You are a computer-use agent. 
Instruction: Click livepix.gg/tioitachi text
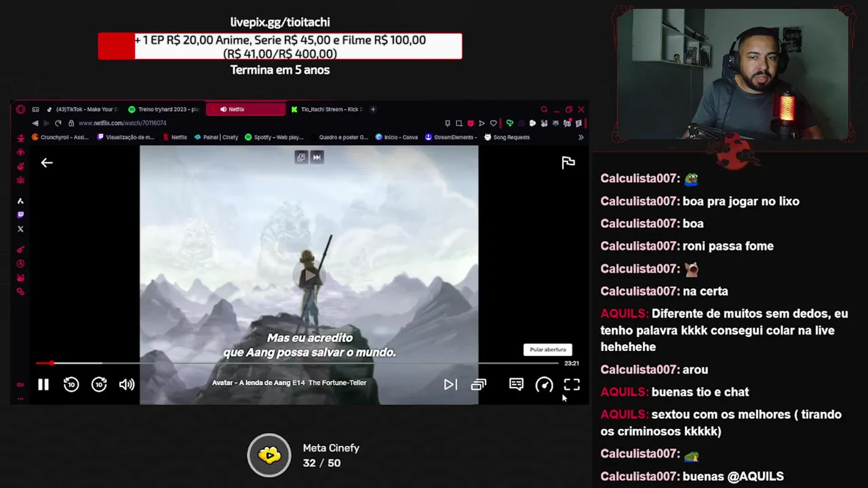tap(280, 22)
